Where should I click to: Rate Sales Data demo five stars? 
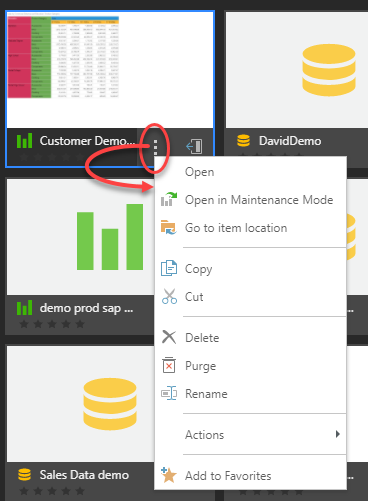point(80,491)
